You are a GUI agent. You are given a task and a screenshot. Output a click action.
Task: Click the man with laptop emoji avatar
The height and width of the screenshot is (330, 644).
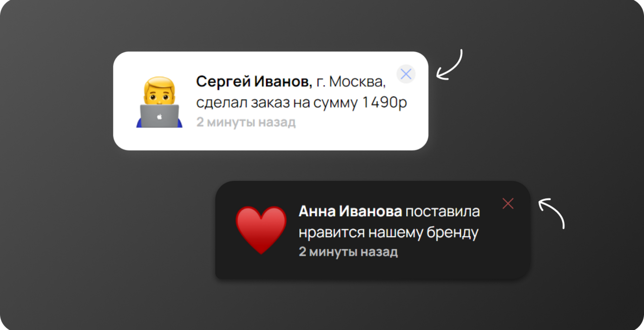(x=159, y=102)
